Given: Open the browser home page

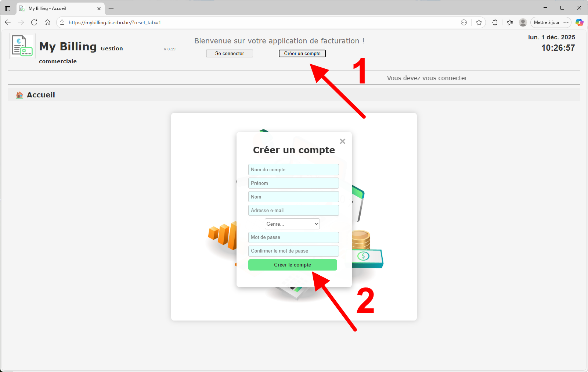Looking at the screenshot, I should [47, 22].
